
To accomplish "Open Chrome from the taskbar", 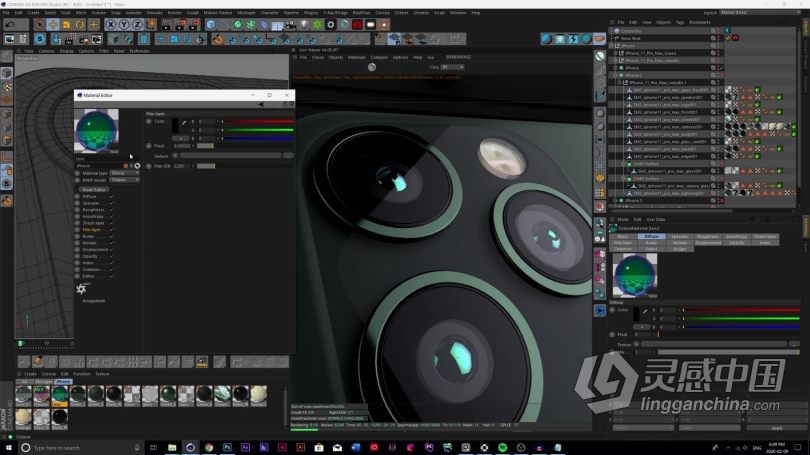I will [209, 448].
